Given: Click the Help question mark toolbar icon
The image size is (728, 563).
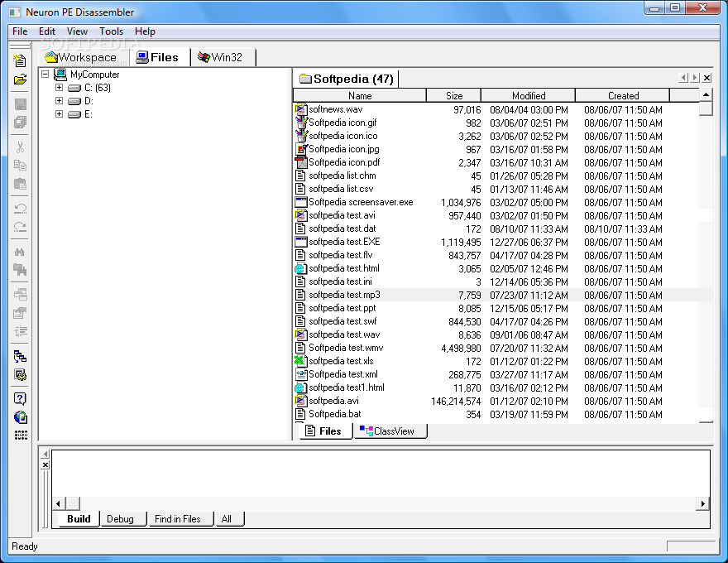Looking at the screenshot, I should (20, 398).
